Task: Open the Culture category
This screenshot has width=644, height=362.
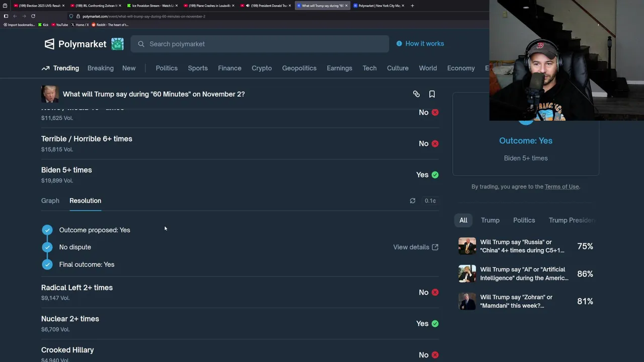Action: coord(397,68)
